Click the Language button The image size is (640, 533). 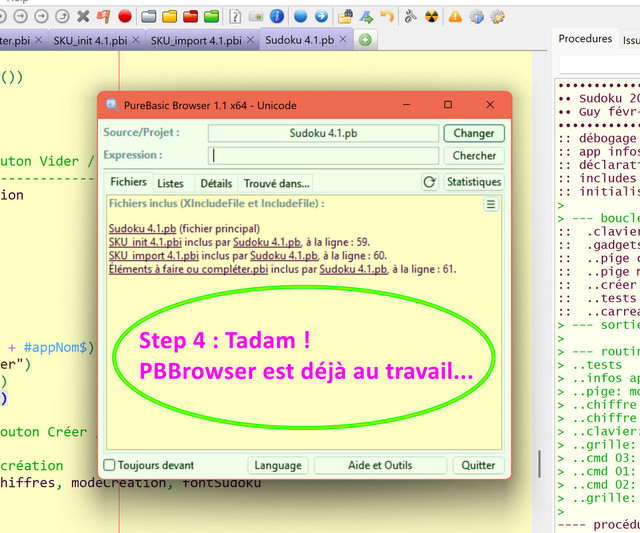[x=278, y=465]
